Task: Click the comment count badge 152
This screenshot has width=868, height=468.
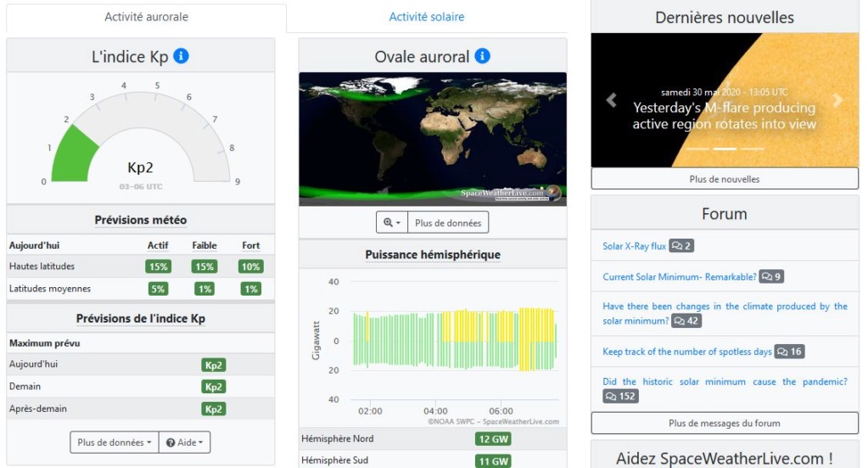Action: pos(620,396)
